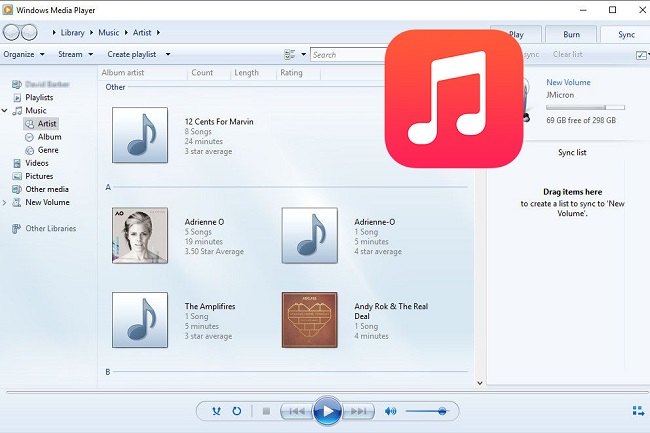Screen dimensions: 650x433
Task: Collapse the Music tree node
Action: 5,111
